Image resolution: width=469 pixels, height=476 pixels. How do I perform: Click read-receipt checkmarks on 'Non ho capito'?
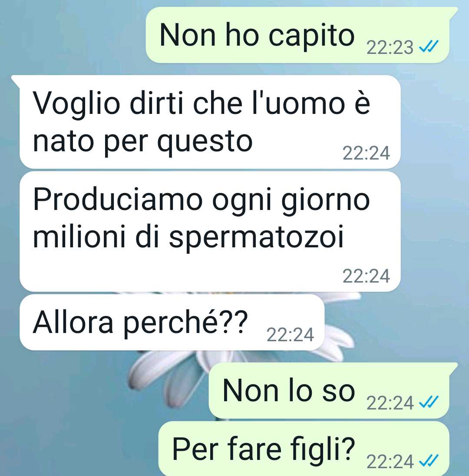428,47
